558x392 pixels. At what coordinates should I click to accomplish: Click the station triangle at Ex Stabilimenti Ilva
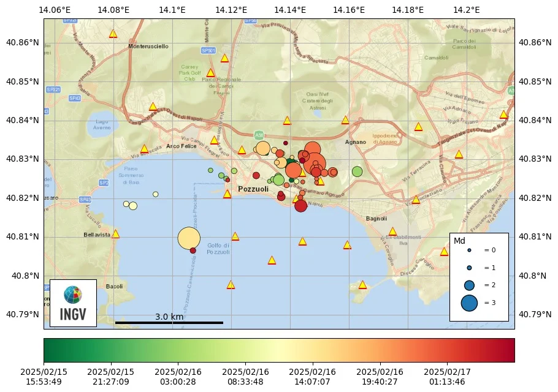click(x=392, y=232)
